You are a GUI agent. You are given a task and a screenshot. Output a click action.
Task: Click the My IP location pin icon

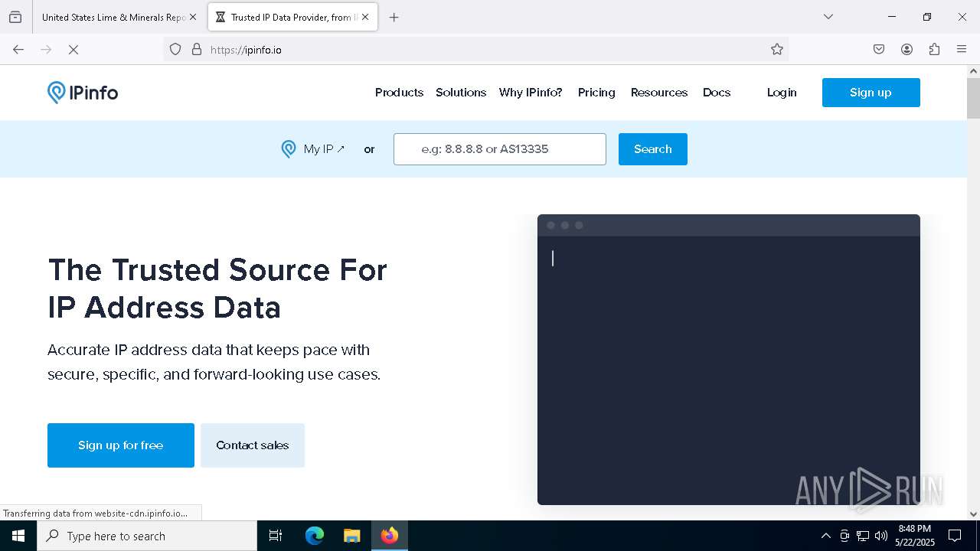(289, 149)
